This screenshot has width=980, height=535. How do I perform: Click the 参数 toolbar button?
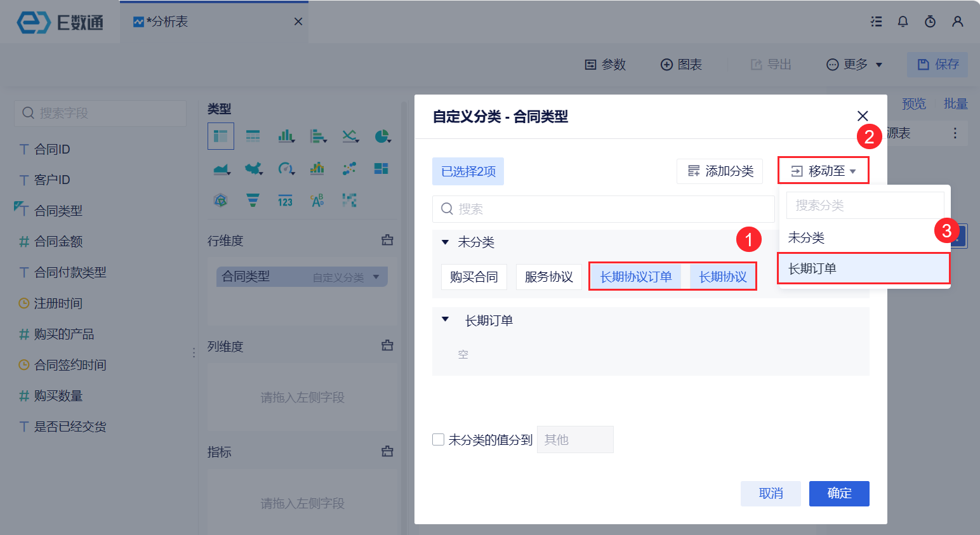click(x=605, y=65)
